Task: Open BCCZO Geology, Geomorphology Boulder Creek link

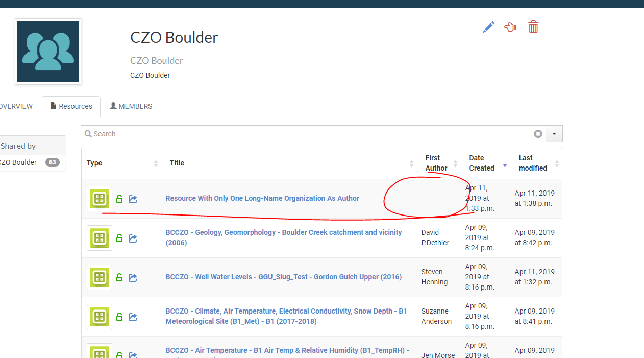Action: [284, 237]
